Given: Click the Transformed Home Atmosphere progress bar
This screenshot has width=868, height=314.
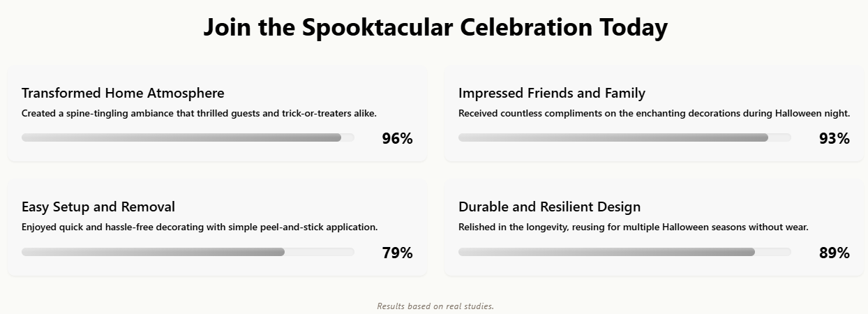Looking at the screenshot, I should [188, 137].
